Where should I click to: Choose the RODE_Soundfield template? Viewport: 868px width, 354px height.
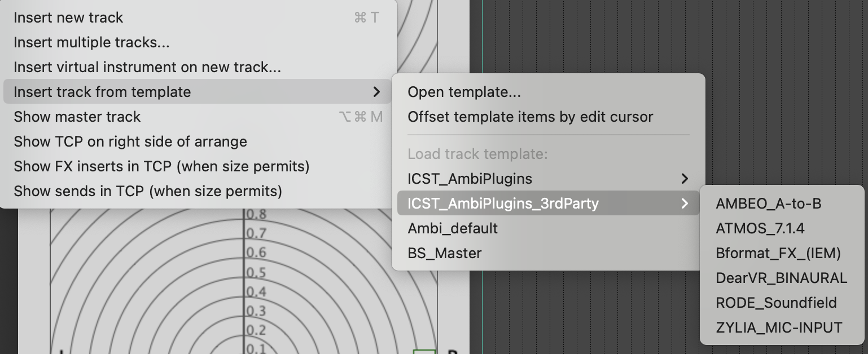pyautogui.click(x=776, y=303)
